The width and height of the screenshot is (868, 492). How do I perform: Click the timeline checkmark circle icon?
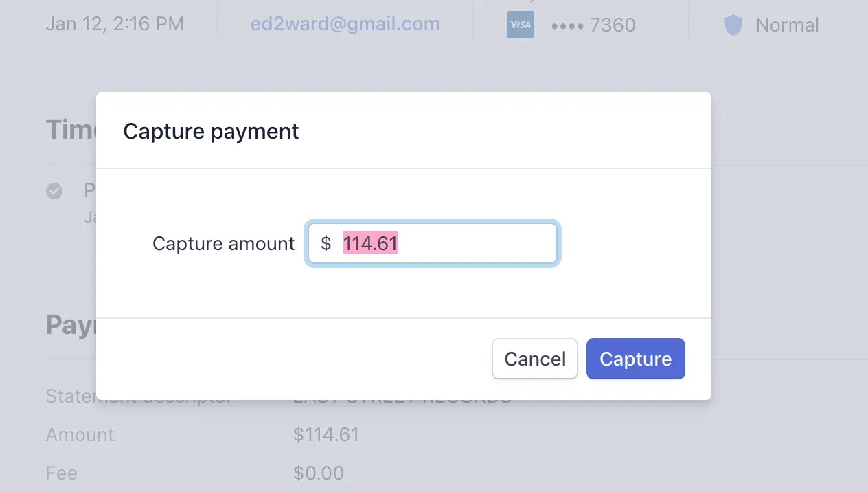54,191
